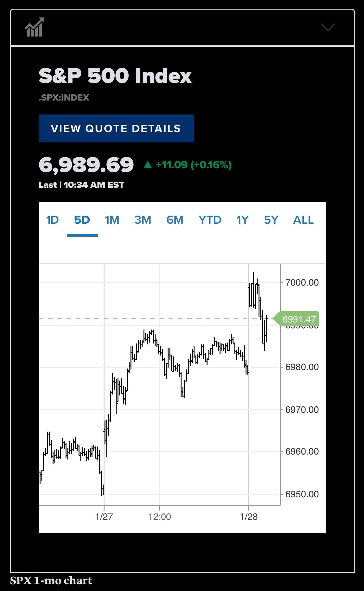Select the 1D time range tab
Image resolution: width=364 pixels, height=591 pixels.
click(x=52, y=220)
